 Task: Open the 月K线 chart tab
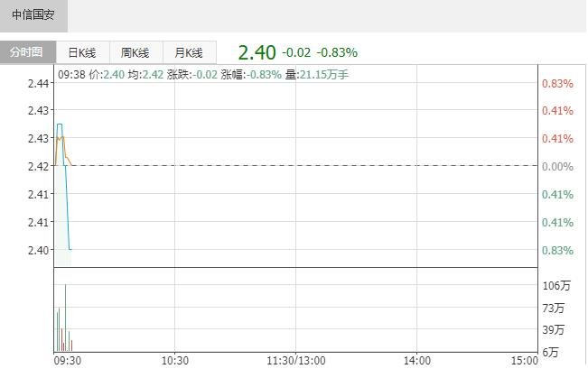pos(190,52)
